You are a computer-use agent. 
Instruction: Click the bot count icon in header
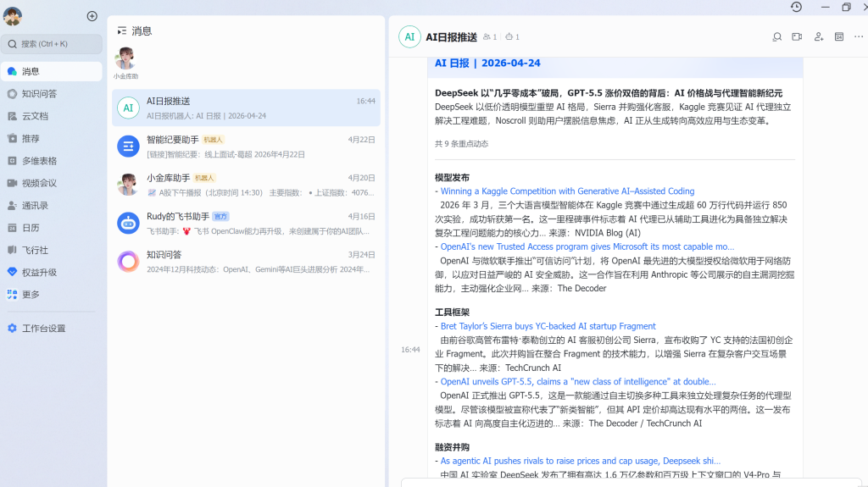coord(509,37)
